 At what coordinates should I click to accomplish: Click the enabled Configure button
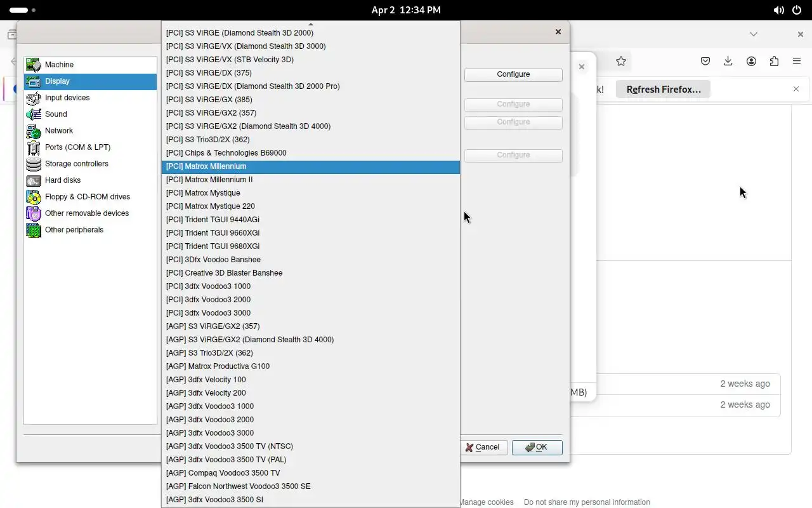pyautogui.click(x=513, y=74)
